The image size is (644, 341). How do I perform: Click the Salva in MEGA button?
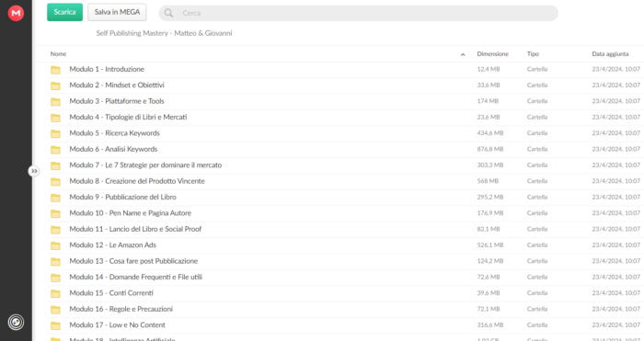117,12
